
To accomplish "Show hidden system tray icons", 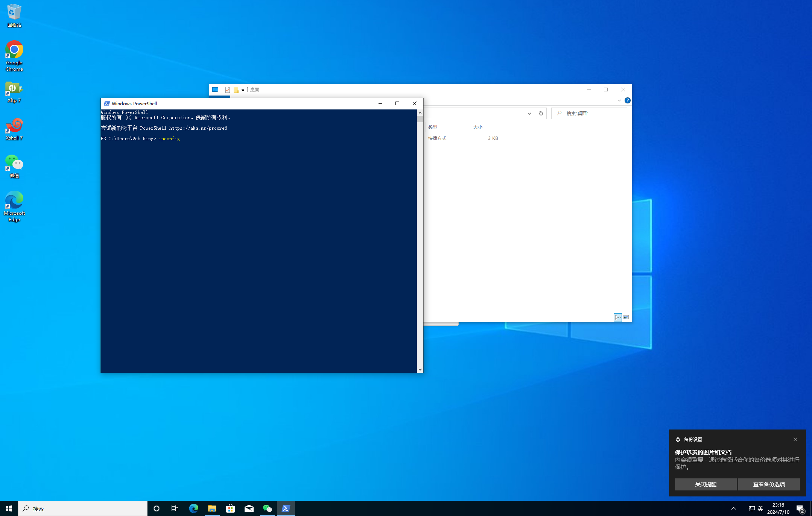I will [x=733, y=508].
